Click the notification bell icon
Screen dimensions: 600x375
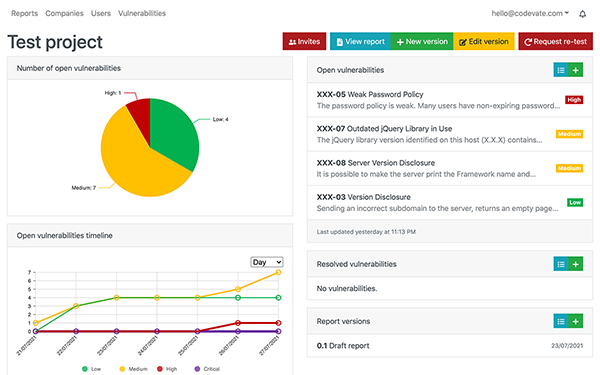[582, 14]
